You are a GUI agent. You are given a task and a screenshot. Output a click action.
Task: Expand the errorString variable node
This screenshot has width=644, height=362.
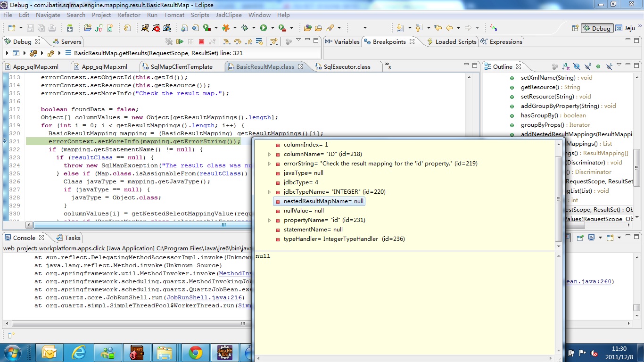coord(269,164)
